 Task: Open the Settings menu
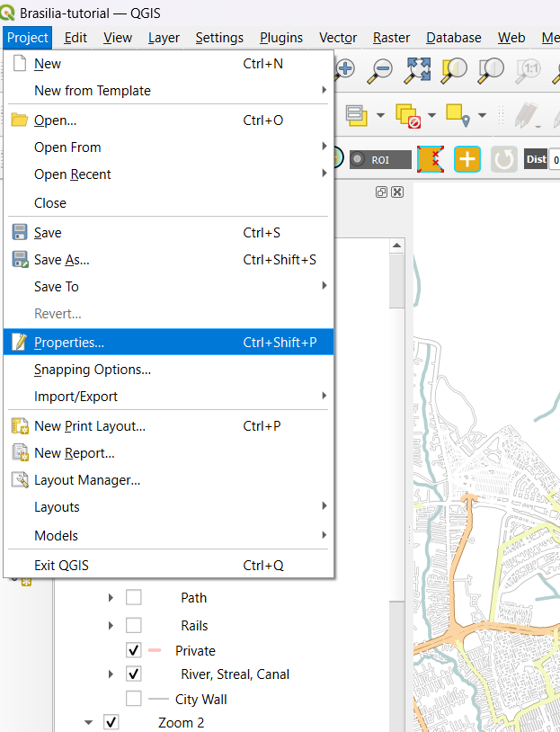[219, 38]
